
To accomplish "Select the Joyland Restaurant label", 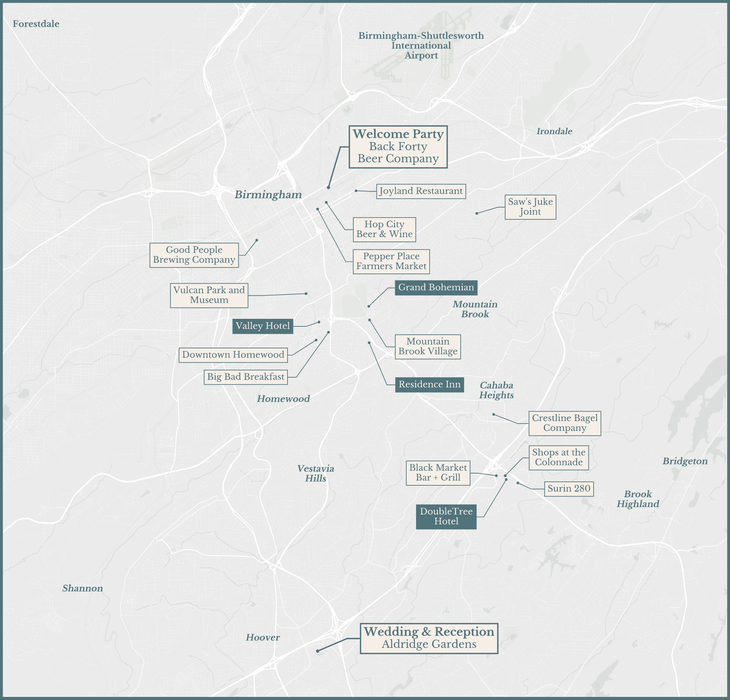I will point(421,191).
